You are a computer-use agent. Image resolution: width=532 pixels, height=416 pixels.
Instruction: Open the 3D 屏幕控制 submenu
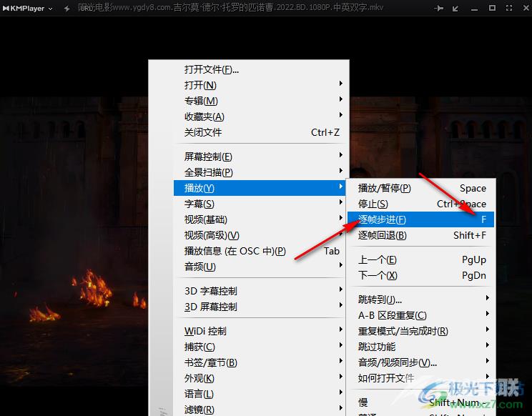(x=261, y=307)
